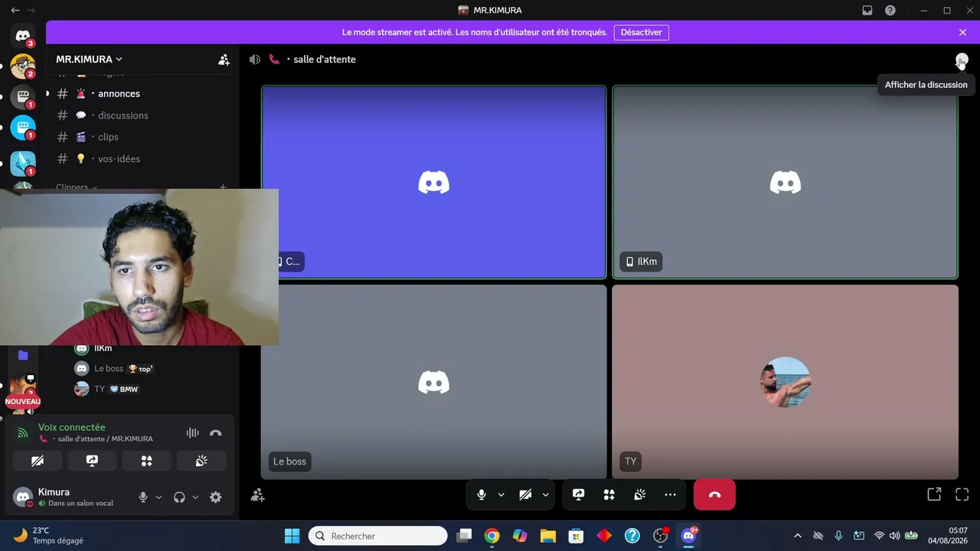Hang up with the red disconnect button
This screenshot has height=551, width=980.
pos(714,495)
